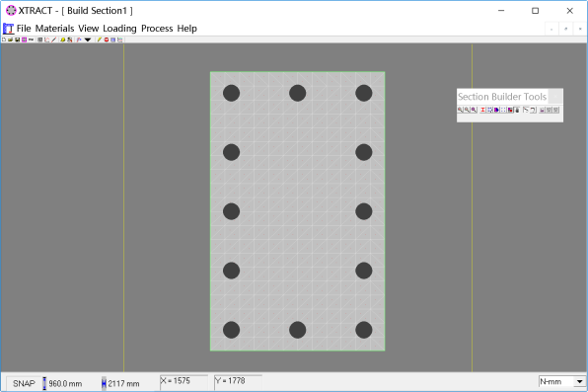Click the purple magnifier zoom icon

pyautogui.click(x=474, y=110)
